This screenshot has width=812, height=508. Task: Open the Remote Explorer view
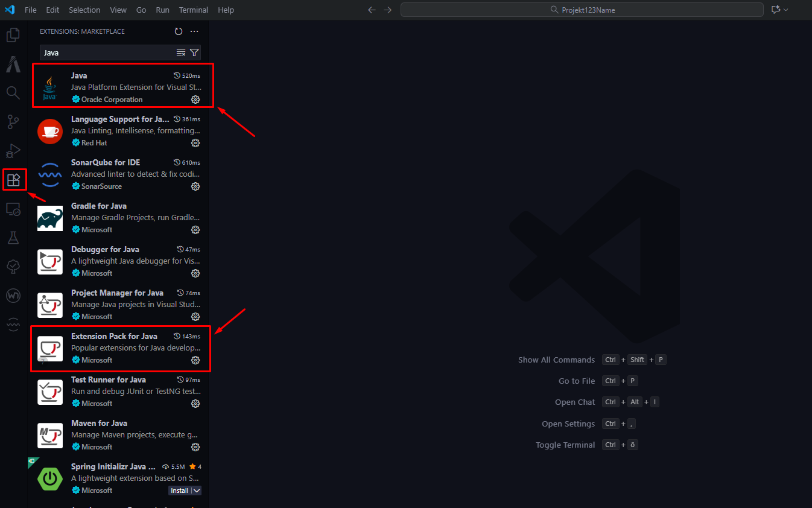point(13,209)
